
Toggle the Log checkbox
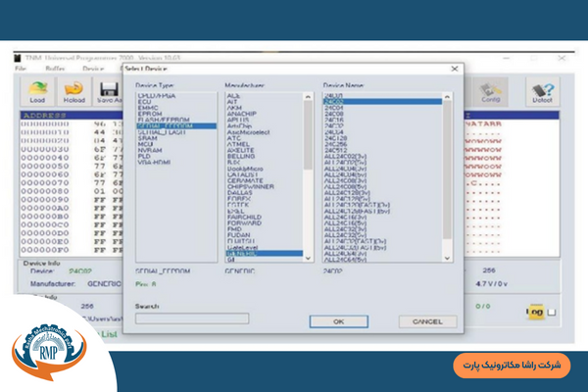pos(553,312)
